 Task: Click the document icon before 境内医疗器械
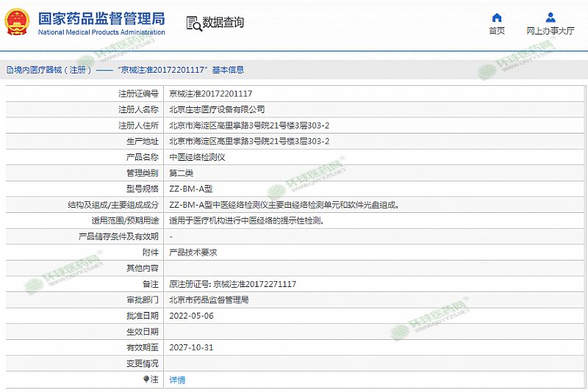(x=9, y=70)
